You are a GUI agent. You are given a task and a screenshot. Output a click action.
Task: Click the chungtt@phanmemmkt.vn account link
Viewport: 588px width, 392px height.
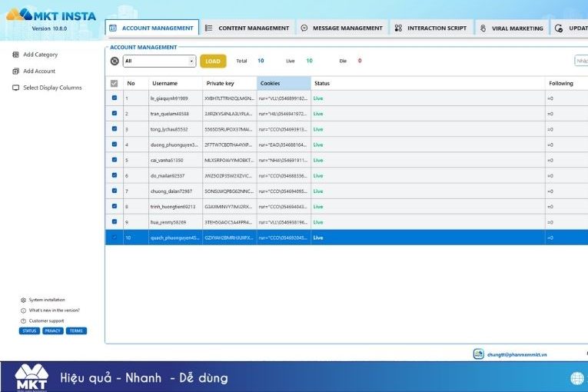tap(517, 354)
